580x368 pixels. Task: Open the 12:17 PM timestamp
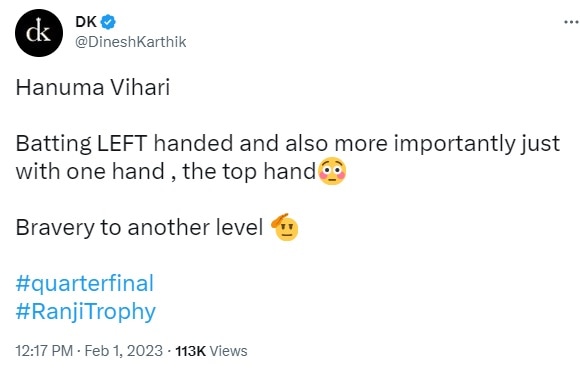(44, 351)
